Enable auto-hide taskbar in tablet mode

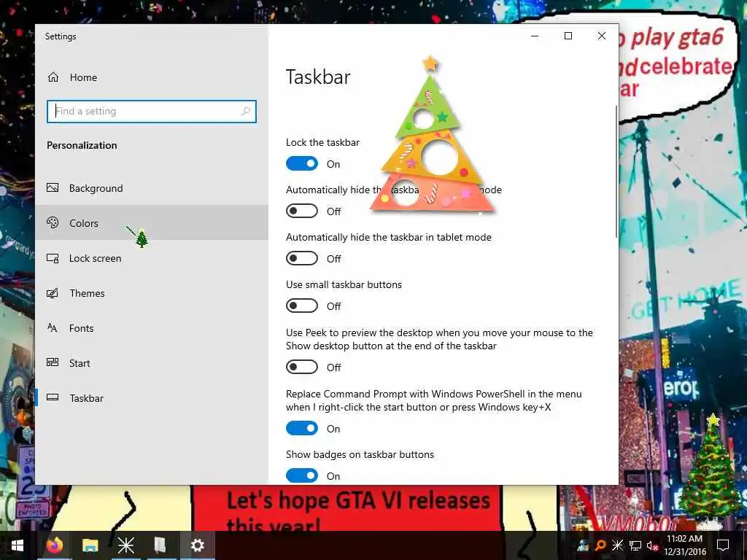click(301, 258)
